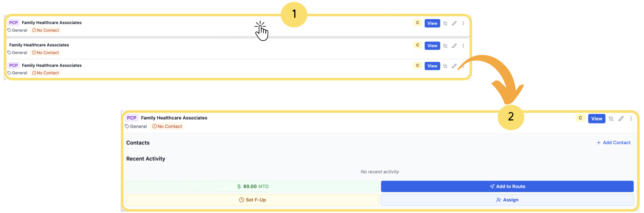Image resolution: width=644 pixels, height=213 pixels.
Task: Open the three-dot menu in the expanded card
Action: pyautogui.click(x=631, y=119)
